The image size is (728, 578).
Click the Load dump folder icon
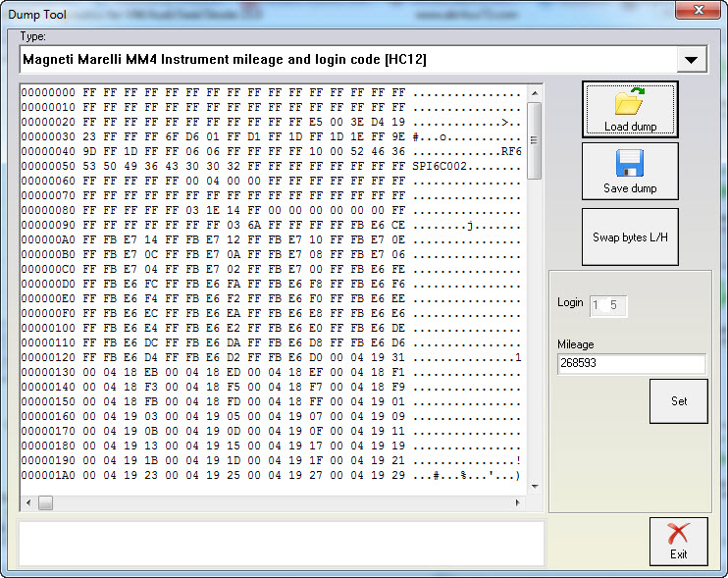(630, 101)
